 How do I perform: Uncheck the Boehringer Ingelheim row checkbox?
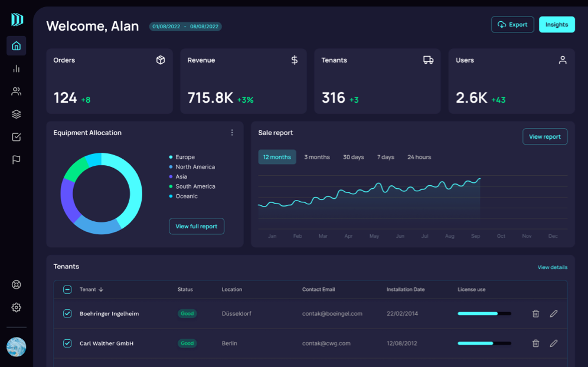click(x=67, y=314)
